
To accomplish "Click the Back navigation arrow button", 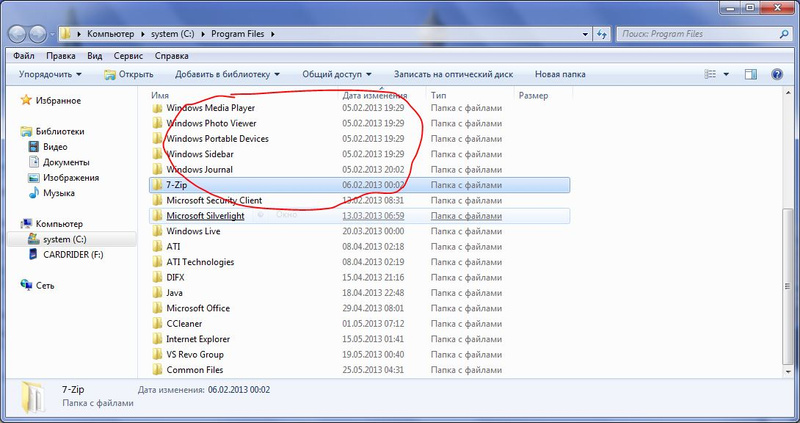I will click(17, 34).
